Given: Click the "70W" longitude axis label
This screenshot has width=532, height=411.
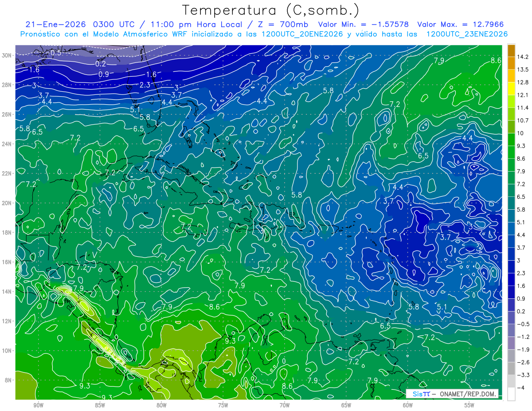Looking at the screenshot, I should [285, 405].
